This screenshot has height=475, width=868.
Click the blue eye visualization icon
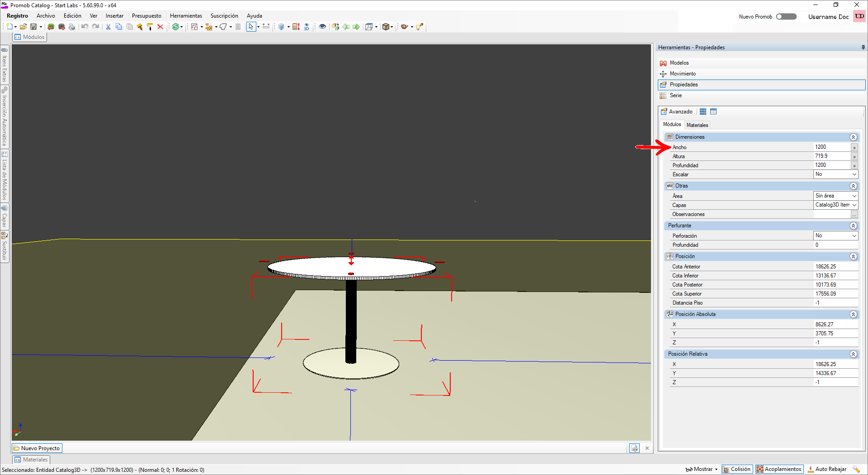[322, 27]
